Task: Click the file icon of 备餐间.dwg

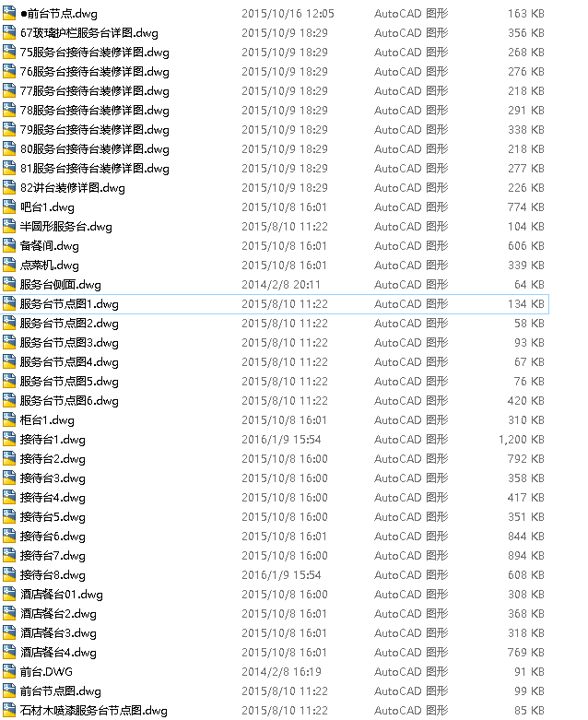Action: 9,245
